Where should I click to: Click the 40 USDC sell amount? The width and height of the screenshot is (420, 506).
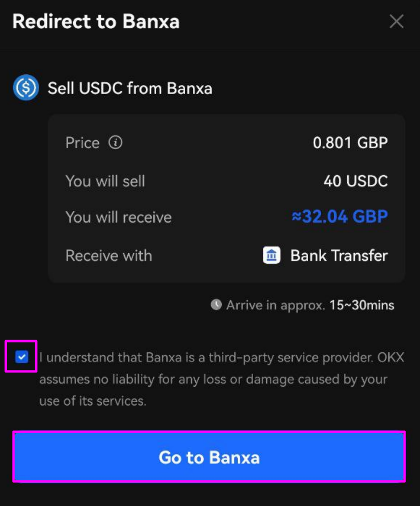[356, 181]
